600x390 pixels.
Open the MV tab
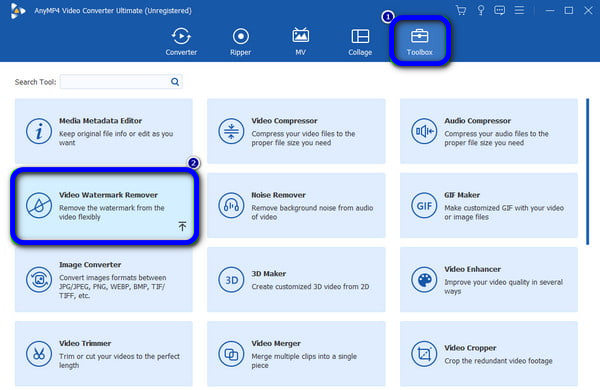(300, 41)
